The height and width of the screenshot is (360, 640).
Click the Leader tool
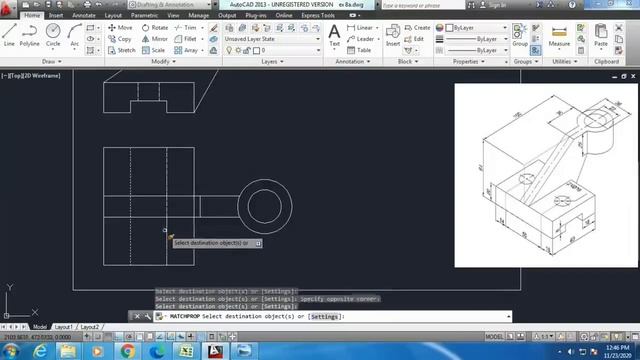click(x=360, y=39)
